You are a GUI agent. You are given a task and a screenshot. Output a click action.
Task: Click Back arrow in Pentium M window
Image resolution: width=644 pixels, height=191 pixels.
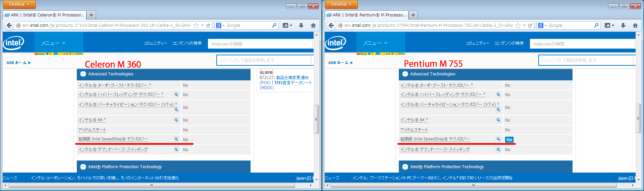coord(331,25)
